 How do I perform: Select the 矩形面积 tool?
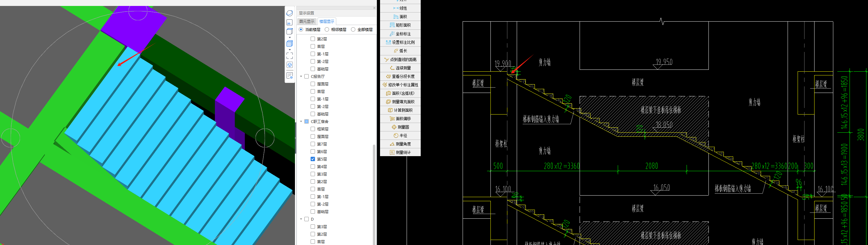[400, 25]
